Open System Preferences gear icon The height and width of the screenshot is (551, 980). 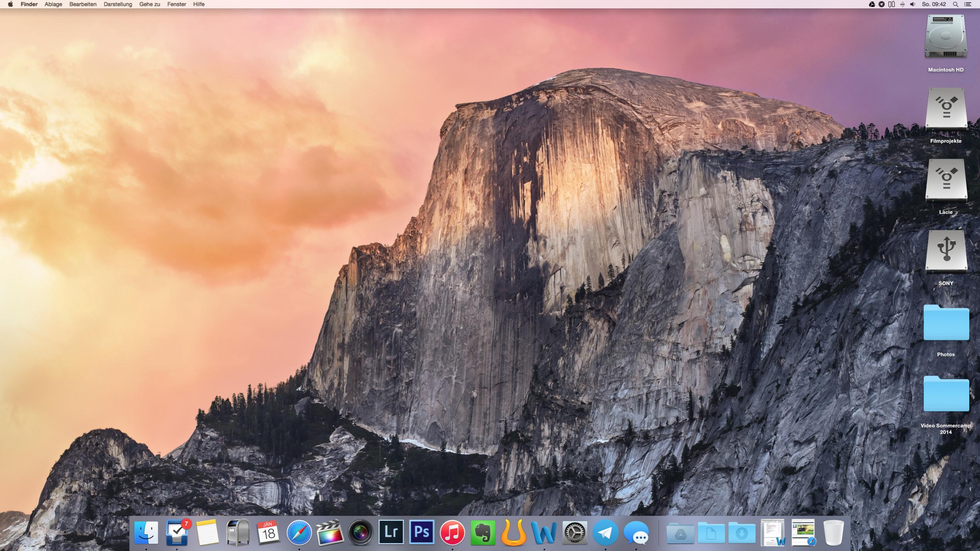coord(575,532)
